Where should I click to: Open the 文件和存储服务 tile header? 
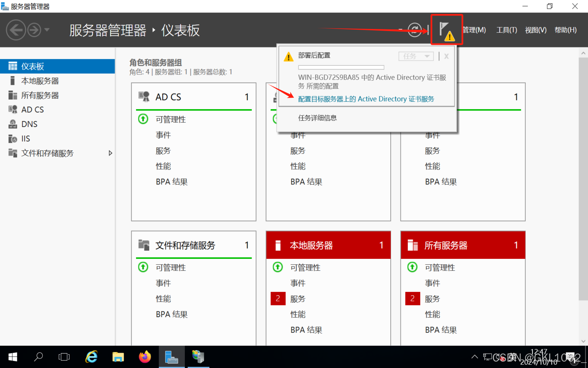(x=194, y=245)
